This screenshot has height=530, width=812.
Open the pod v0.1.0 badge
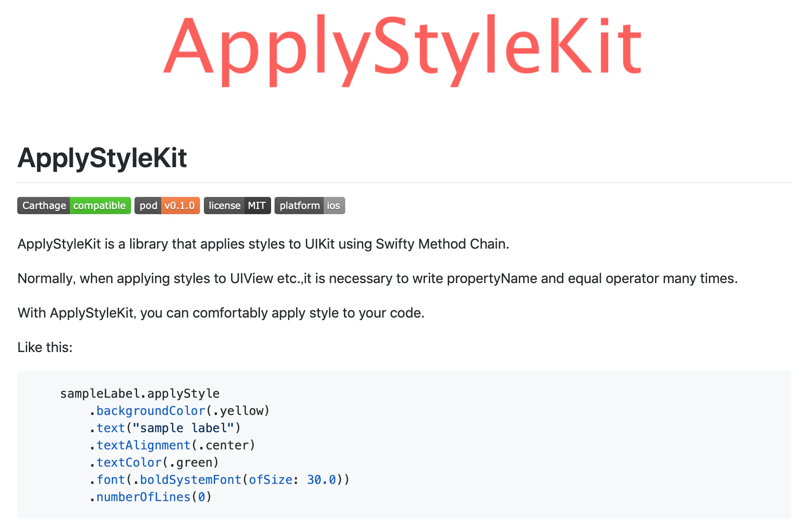(x=167, y=206)
